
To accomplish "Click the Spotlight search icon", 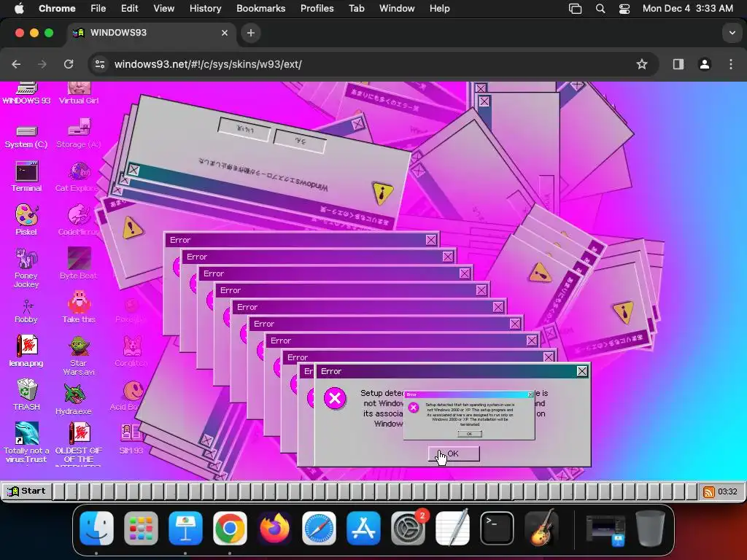I will (600, 9).
